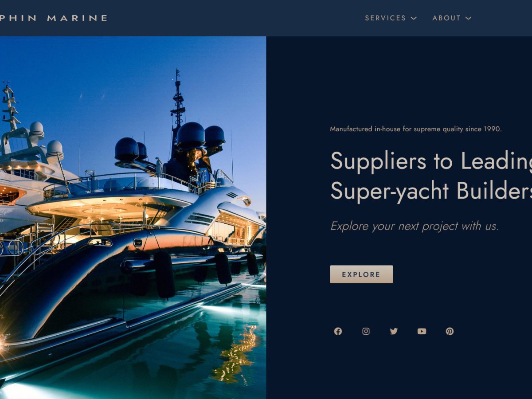This screenshot has width=532, height=399.
Task: Click the 'Manufactured in-house' subtitle text
Action: 416,129
